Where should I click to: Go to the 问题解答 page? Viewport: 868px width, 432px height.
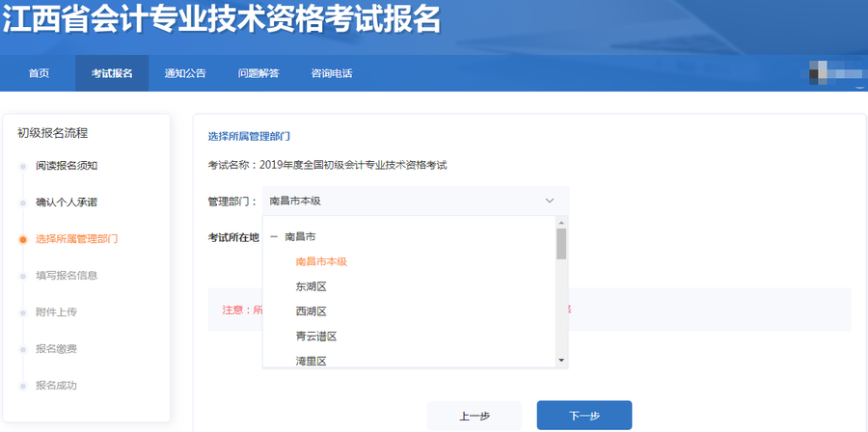258,73
